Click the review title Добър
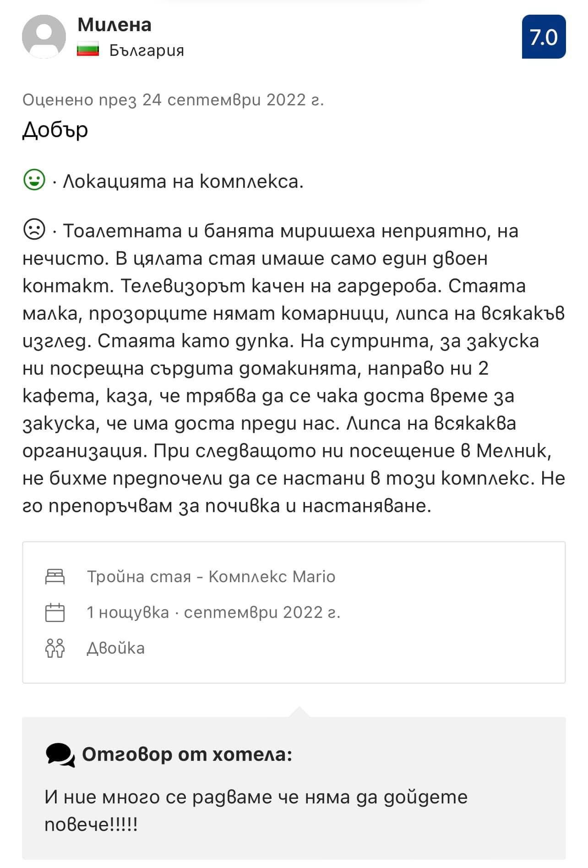Viewport: 588px width, 868px height. [x=55, y=130]
